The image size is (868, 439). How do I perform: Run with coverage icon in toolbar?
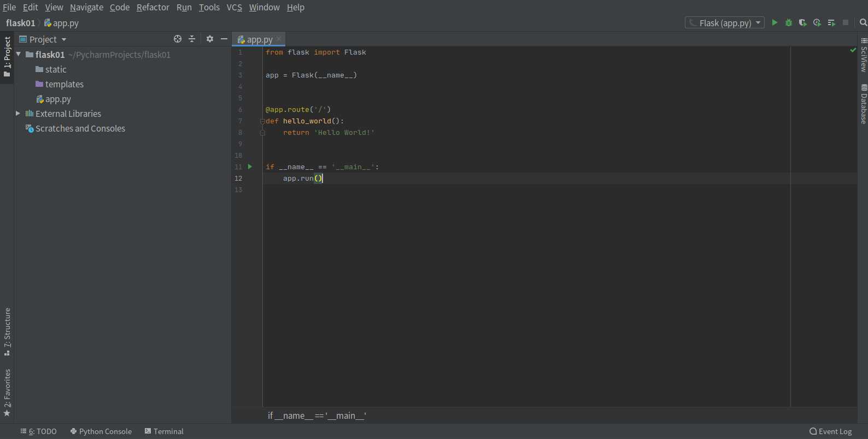point(803,22)
